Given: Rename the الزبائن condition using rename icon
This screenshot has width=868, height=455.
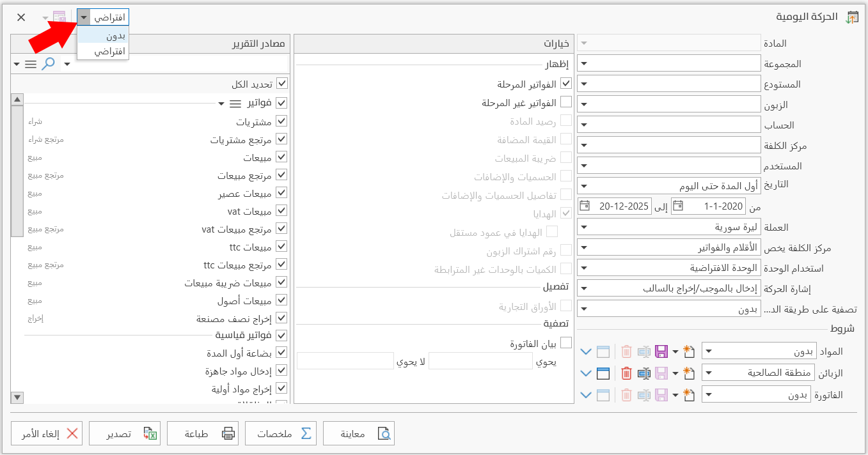Looking at the screenshot, I should point(645,373).
